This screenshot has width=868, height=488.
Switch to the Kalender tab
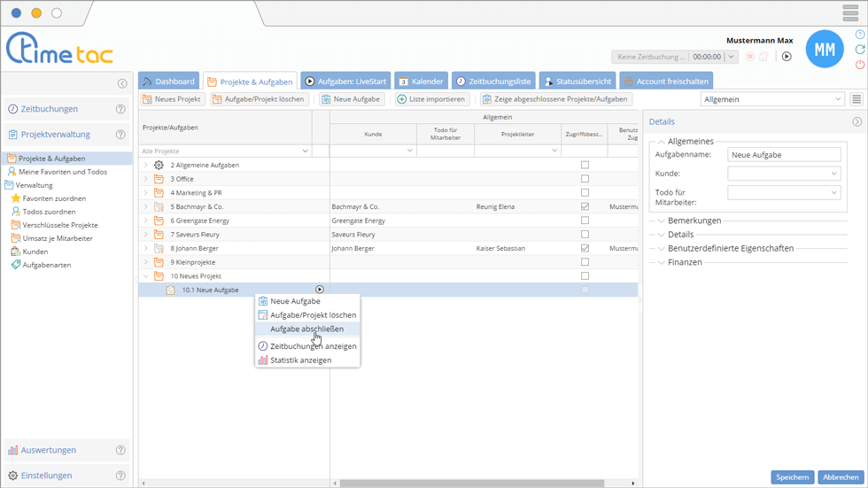point(420,81)
